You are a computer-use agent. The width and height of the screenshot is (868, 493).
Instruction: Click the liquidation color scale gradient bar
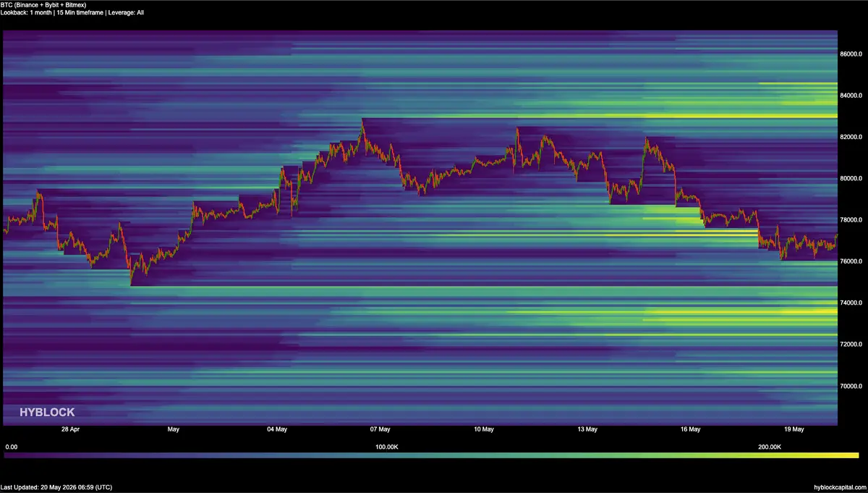[x=431, y=455]
